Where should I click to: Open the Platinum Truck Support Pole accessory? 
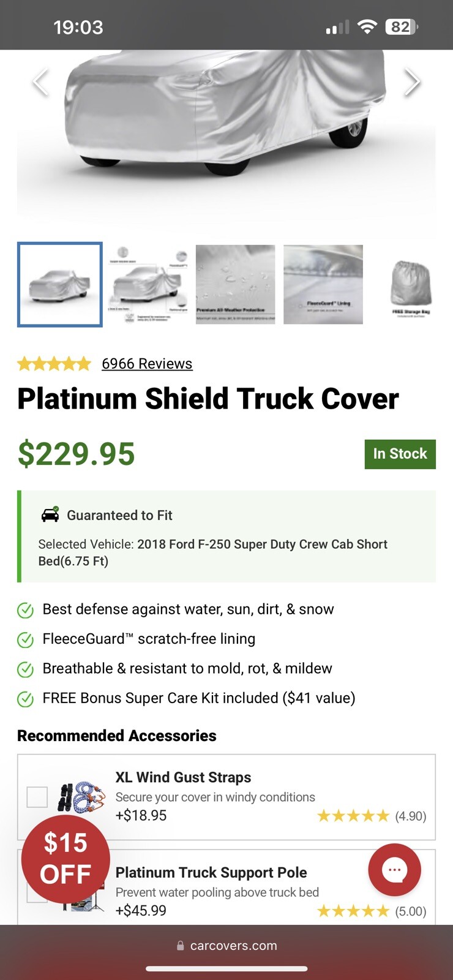[211, 872]
